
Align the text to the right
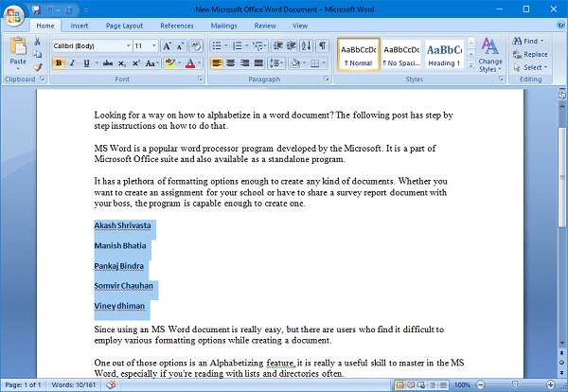pyautogui.click(x=245, y=63)
